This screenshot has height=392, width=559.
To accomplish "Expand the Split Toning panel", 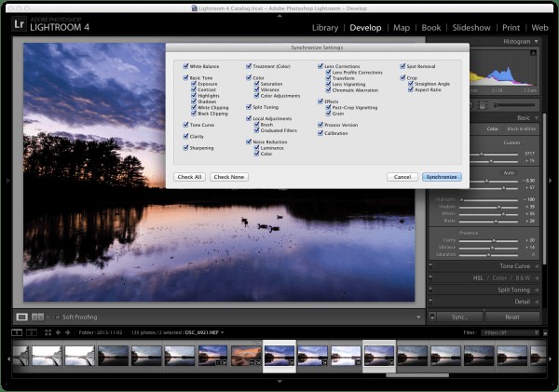I will (537, 291).
